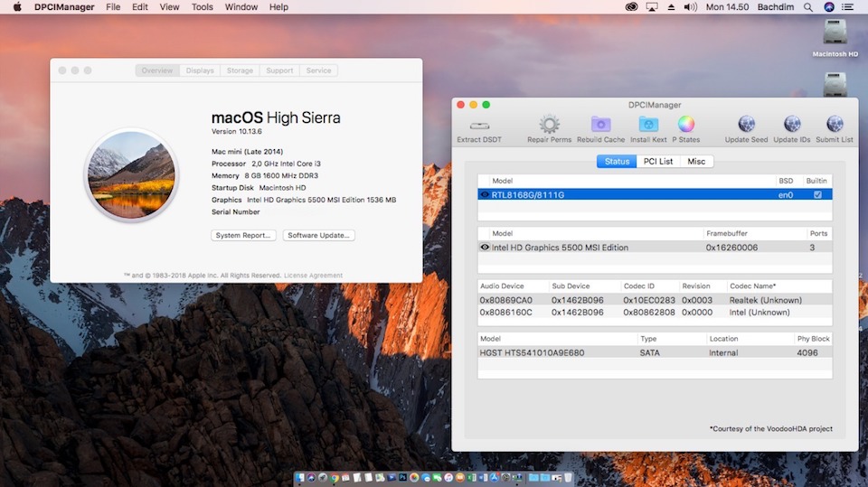Viewport: 868px width, 487px height.
Task: Click eye icon beside RTL8168G/8111G
Action: coord(485,195)
